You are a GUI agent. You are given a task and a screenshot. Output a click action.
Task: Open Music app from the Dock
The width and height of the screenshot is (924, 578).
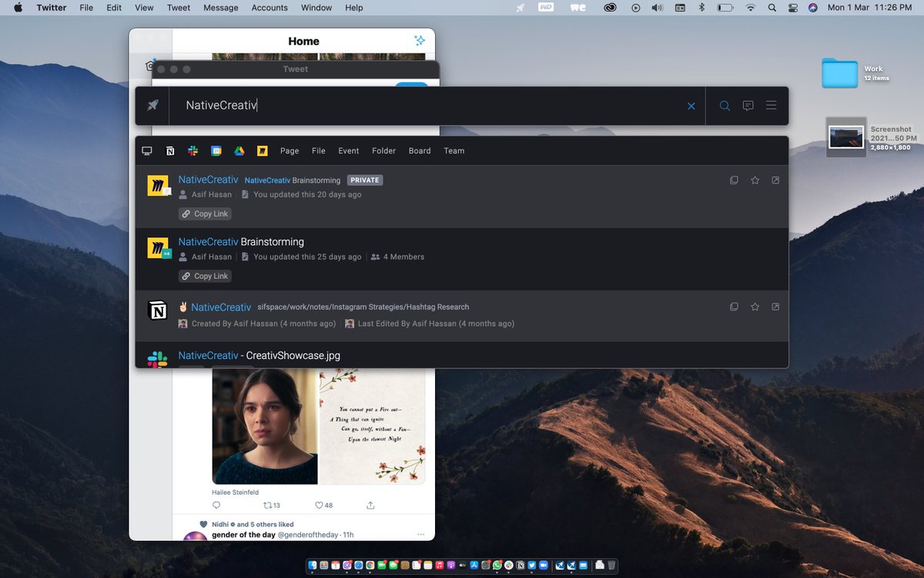coord(440,565)
